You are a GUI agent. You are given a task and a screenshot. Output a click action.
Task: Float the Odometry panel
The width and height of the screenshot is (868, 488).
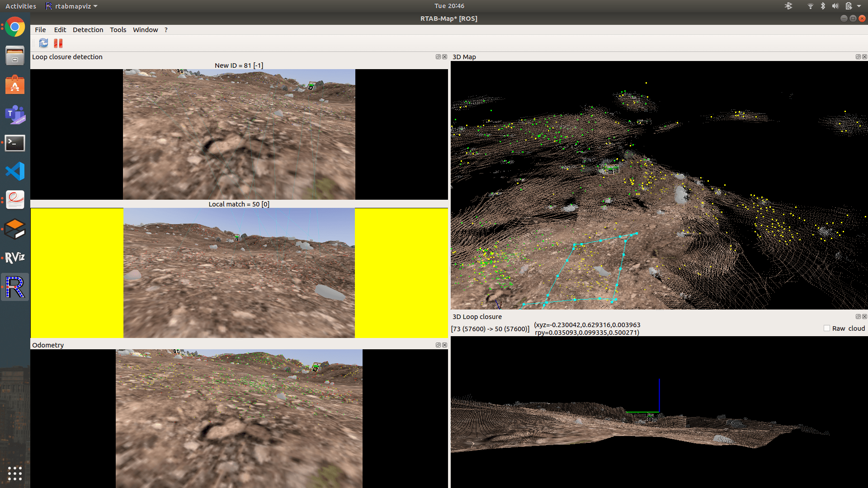pyautogui.click(x=438, y=345)
